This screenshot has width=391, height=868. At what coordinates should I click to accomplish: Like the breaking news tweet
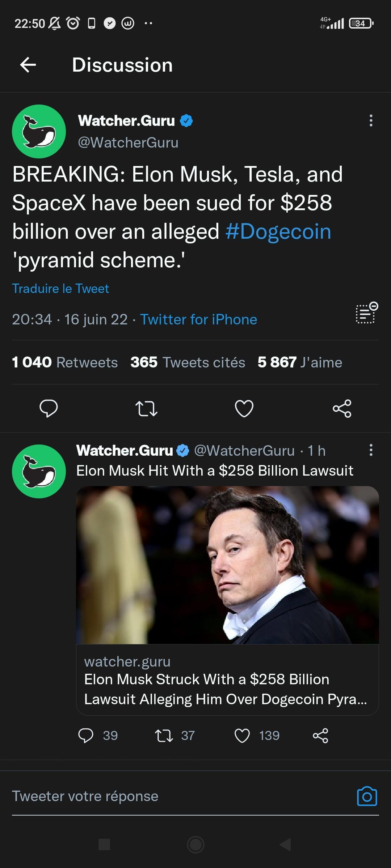click(244, 409)
